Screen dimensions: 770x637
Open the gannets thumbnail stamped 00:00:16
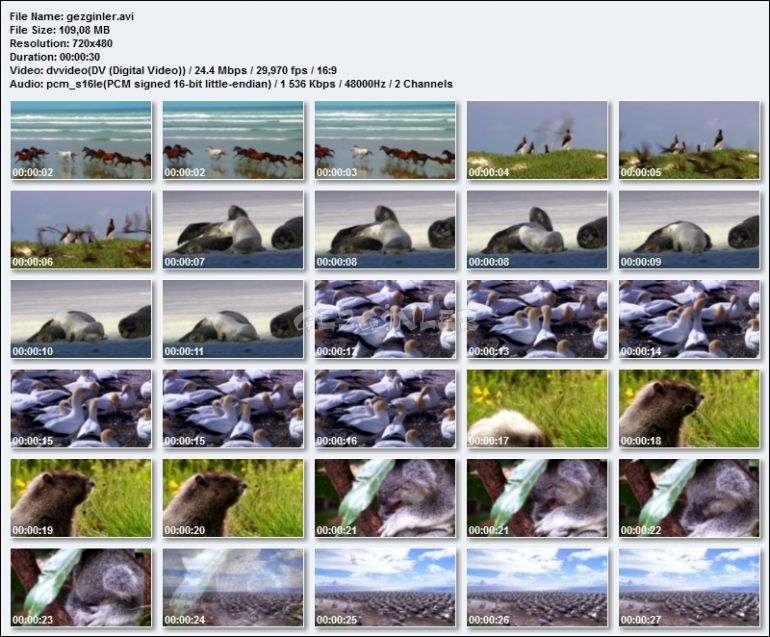385,409
